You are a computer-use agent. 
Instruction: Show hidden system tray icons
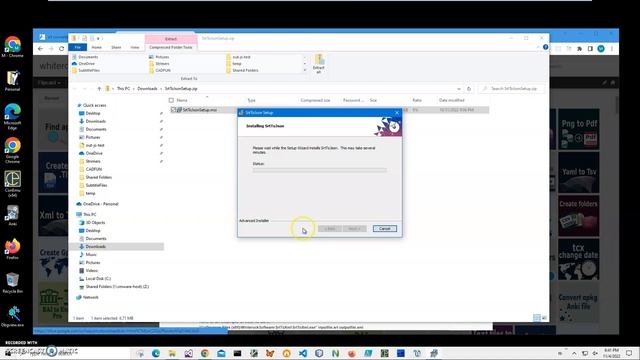(x=574, y=353)
